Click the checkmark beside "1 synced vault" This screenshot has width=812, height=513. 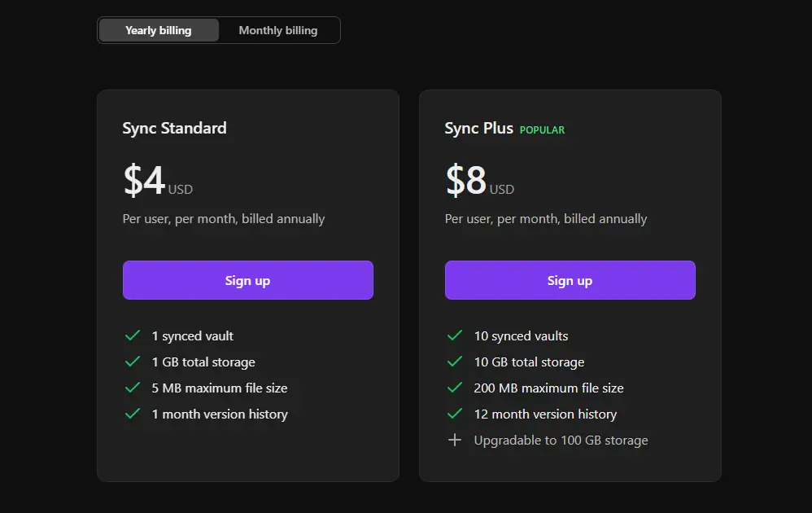tap(133, 335)
